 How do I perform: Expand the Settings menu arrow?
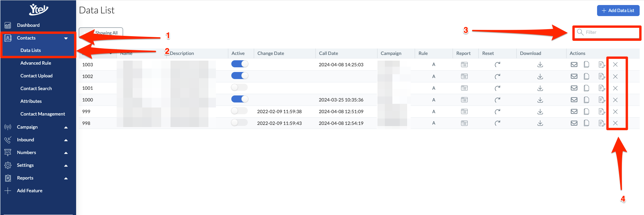[x=66, y=165]
